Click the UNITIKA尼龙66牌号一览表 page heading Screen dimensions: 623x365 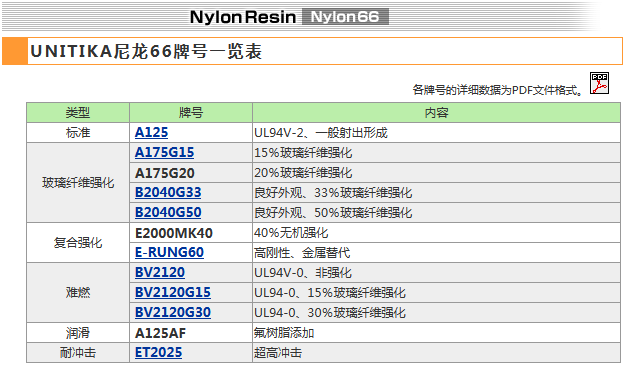click(x=146, y=52)
